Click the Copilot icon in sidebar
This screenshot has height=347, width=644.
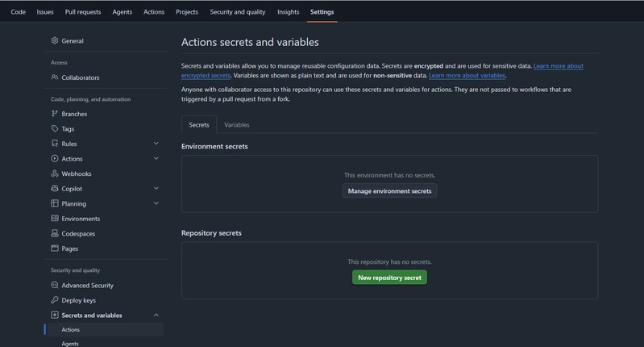tap(55, 188)
